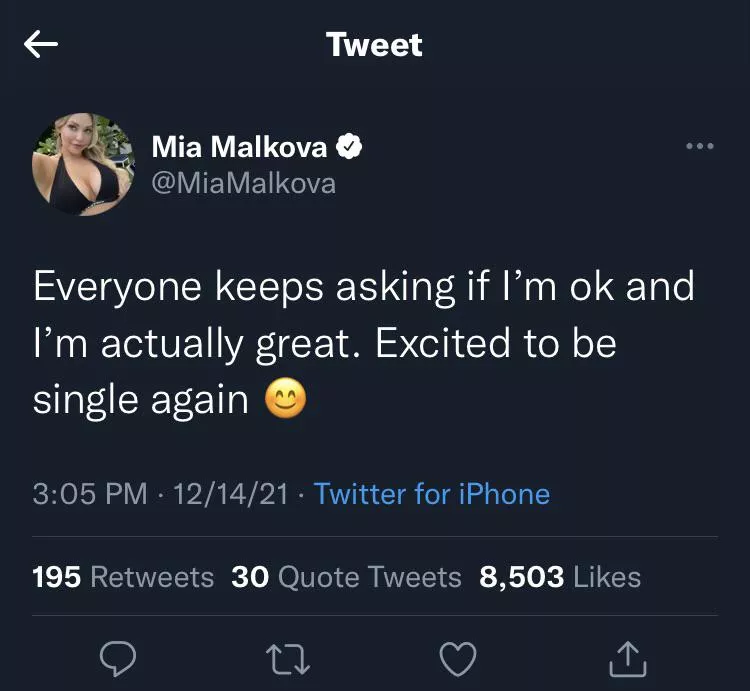
Task: Click the share upload icon
Action: coord(629,657)
